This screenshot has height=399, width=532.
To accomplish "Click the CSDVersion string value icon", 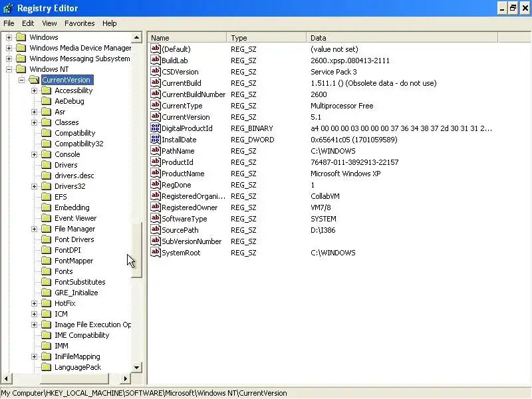I will [x=156, y=71].
